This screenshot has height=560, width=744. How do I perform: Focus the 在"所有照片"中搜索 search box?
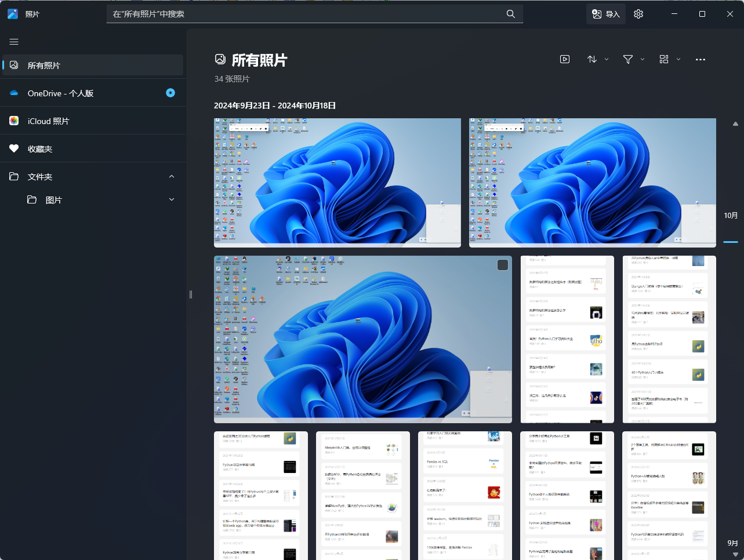click(x=315, y=14)
